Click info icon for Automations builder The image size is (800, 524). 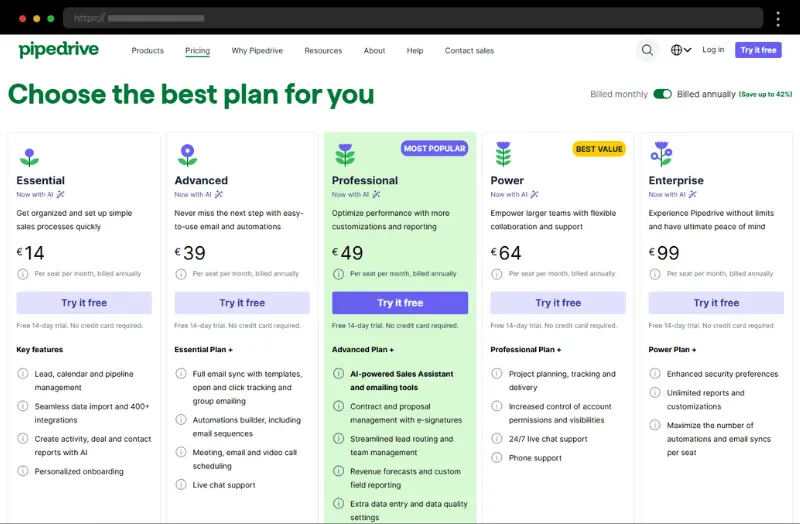coord(181,419)
